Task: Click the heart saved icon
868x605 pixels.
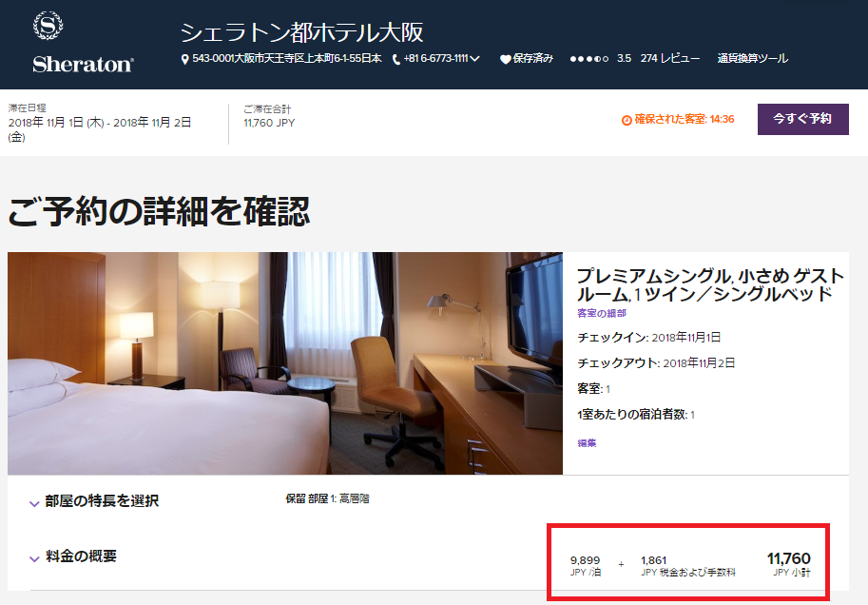Action: click(x=505, y=59)
